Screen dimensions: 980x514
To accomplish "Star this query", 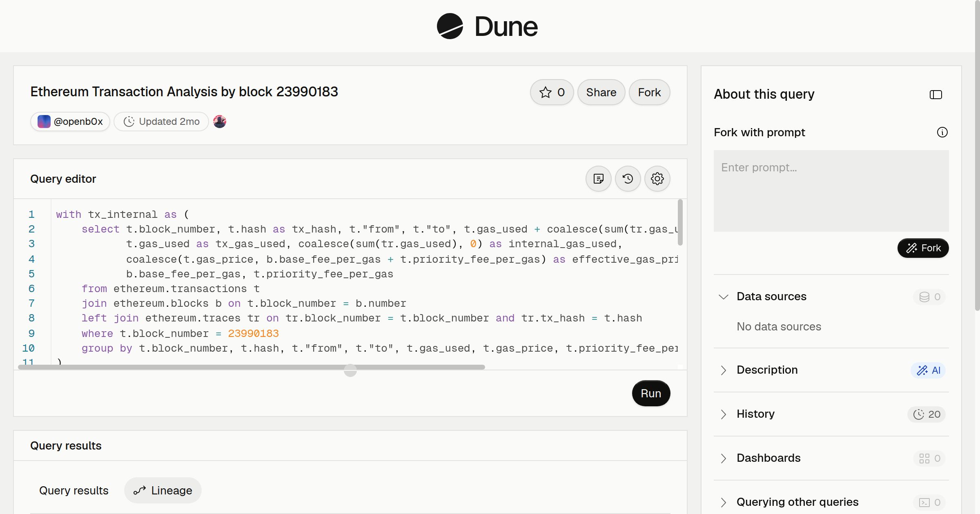I will (552, 92).
